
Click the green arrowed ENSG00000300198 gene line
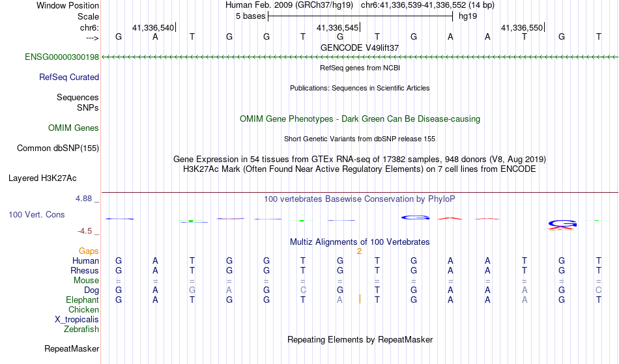pyautogui.click(x=360, y=57)
